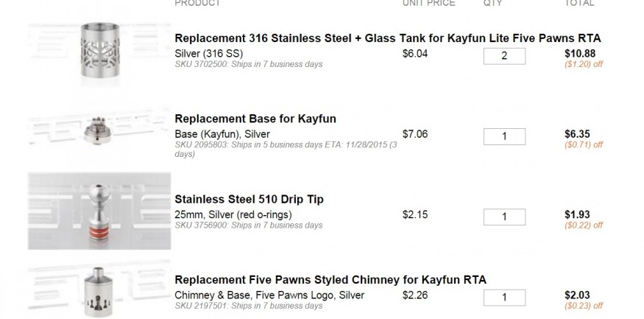644x319 pixels.
Task: Select the $2.15 unit price of the drip tip
Action: point(415,214)
